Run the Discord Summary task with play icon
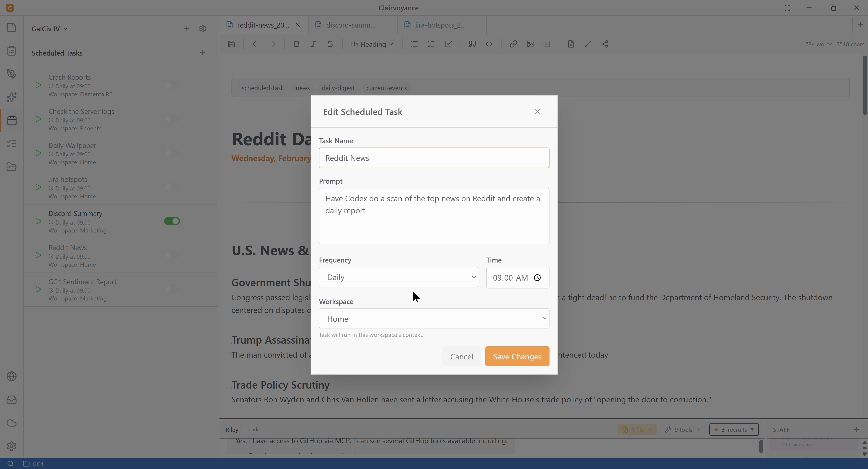The width and height of the screenshot is (868, 469). coord(38,221)
